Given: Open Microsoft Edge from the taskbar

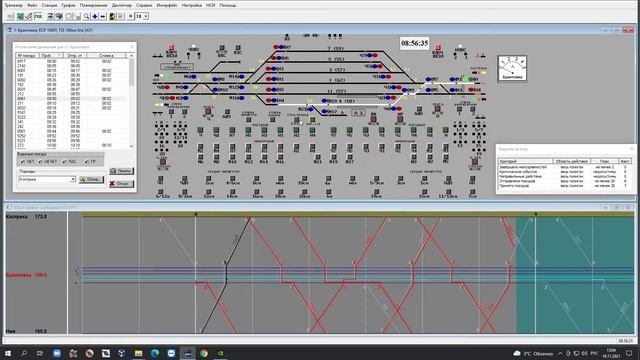Looking at the screenshot, I should (x=155, y=353).
